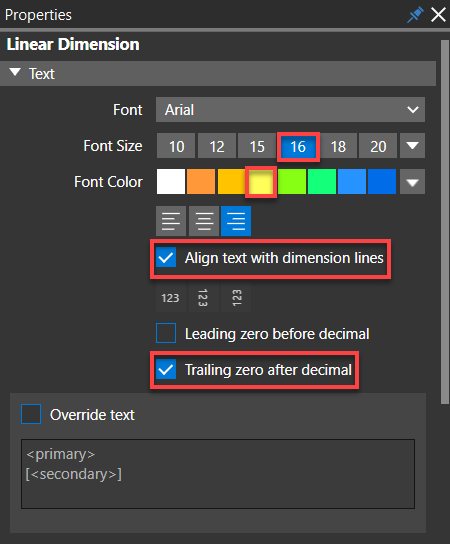Open more font colors dropdown arrow
This screenshot has height=544, width=450.
point(412,182)
